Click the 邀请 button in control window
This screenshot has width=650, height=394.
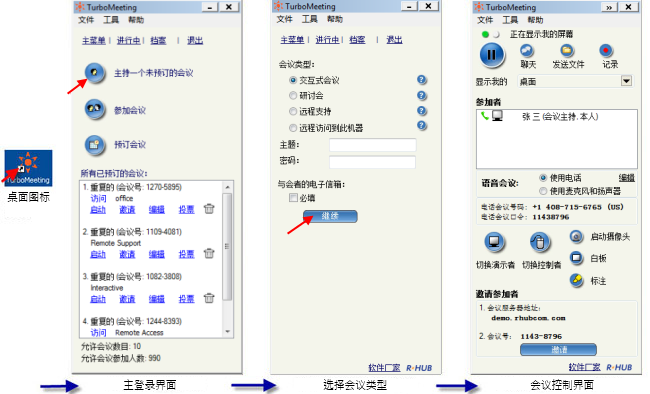coord(558,350)
